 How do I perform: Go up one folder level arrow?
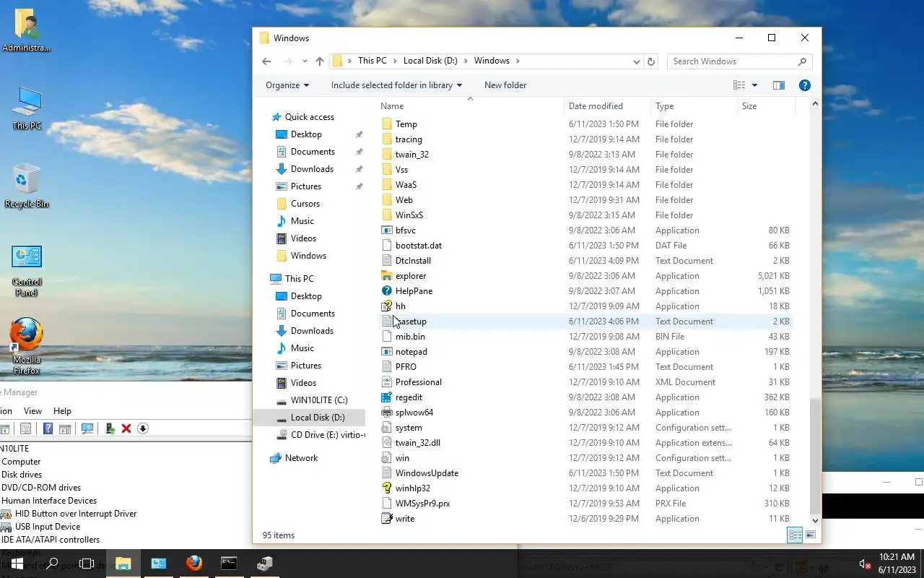point(320,61)
